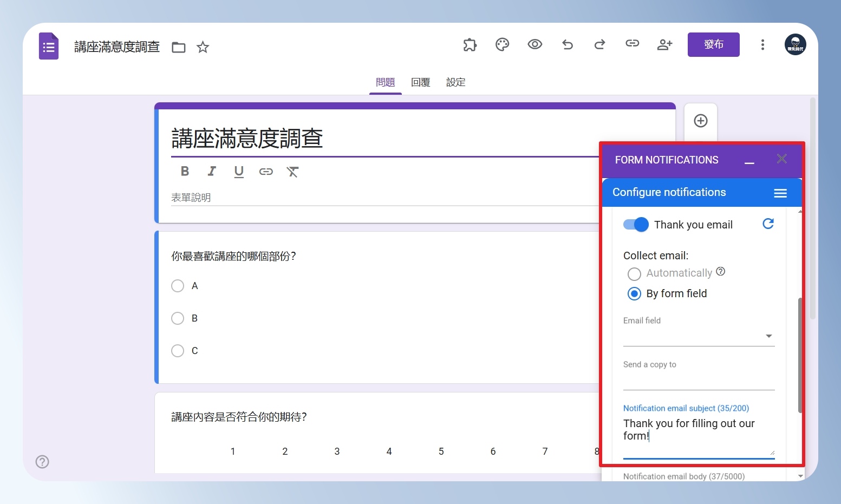This screenshot has width=841, height=504.
Task: Click the 表單說明 description field
Action: click(x=385, y=198)
